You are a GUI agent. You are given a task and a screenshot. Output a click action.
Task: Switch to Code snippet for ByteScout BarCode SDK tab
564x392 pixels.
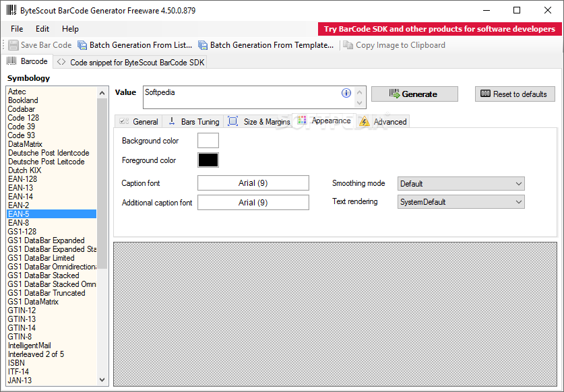coord(130,62)
